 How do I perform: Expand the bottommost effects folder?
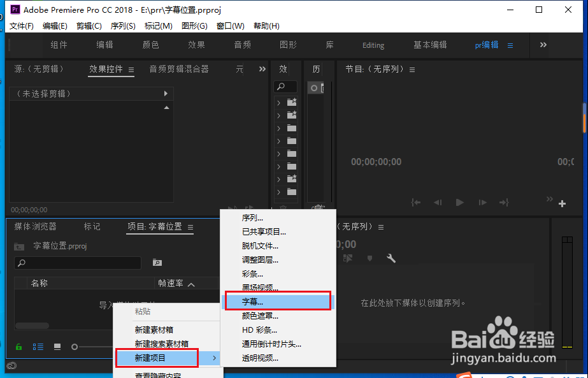click(278, 192)
